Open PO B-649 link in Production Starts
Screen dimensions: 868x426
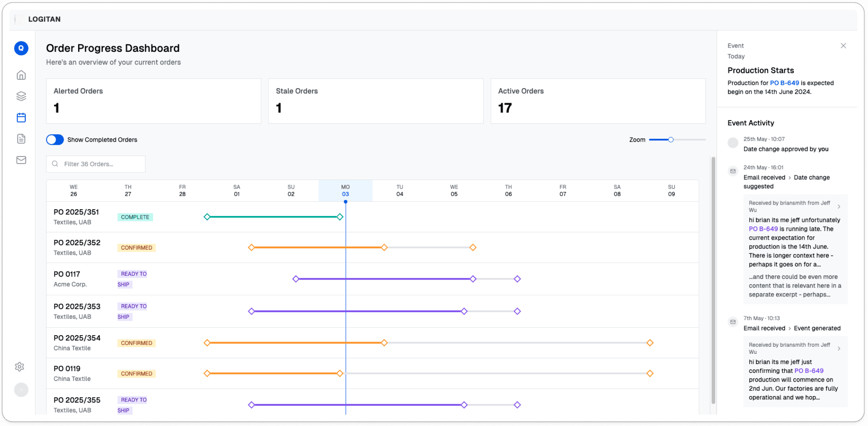pyautogui.click(x=784, y=83)
